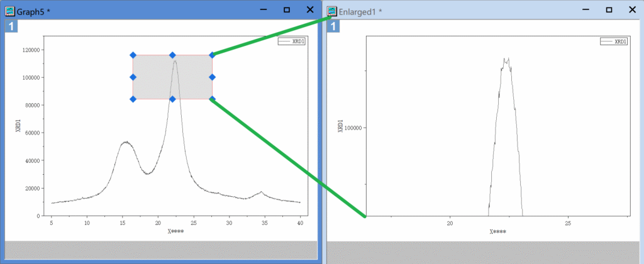Click bottom-left handle of zoom rectangle

click(133, 99)
